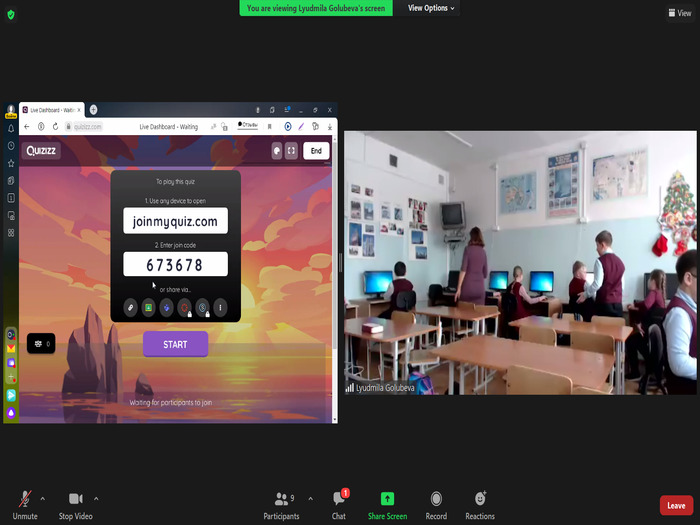The width and height of the screenshot is (700, 525).
Task: Open the View Options dropdown
Action: click(430, 8)
